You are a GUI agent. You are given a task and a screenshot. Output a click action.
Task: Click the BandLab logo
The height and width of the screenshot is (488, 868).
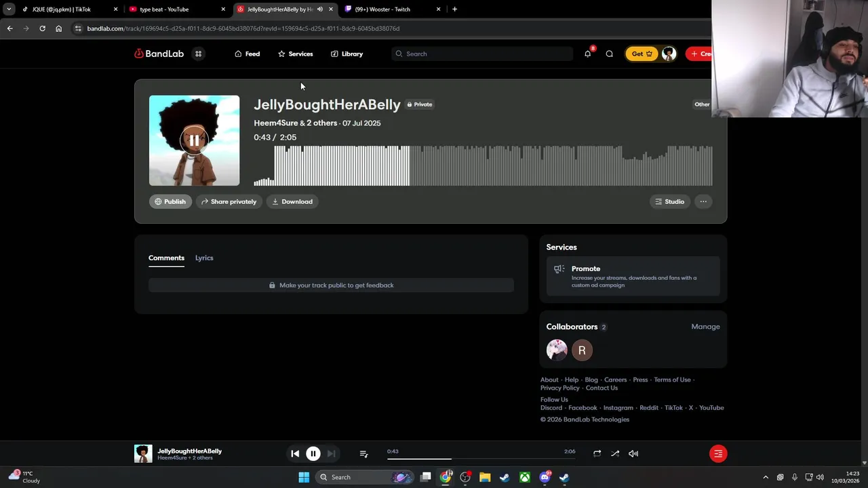pos(159,54)
